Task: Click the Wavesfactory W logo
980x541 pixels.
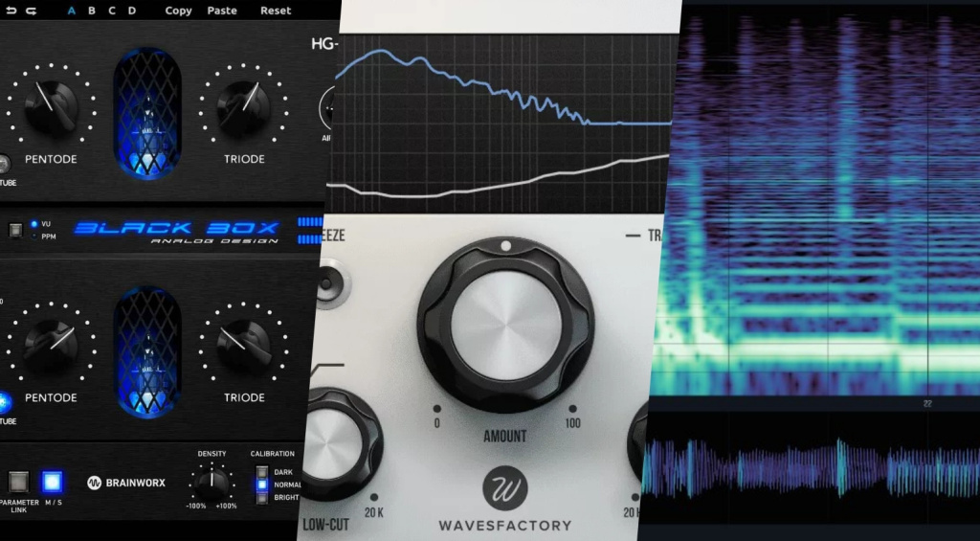Action: 505,487
